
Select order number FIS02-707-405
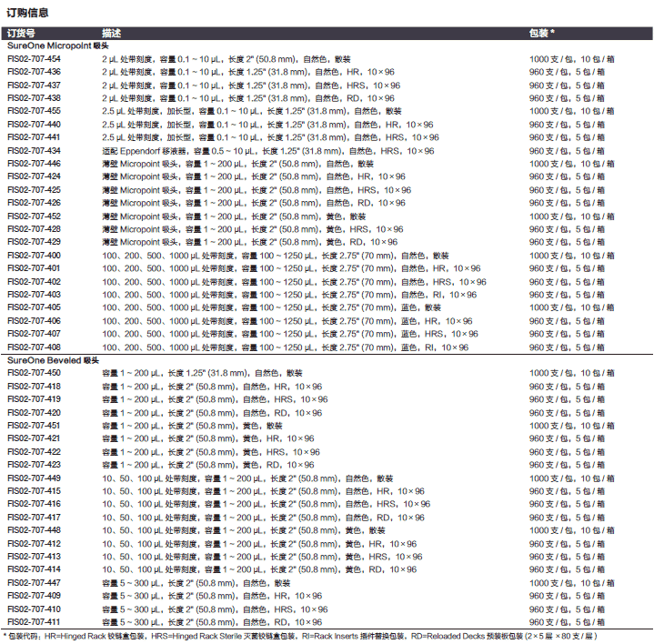[x=34, y=307]
